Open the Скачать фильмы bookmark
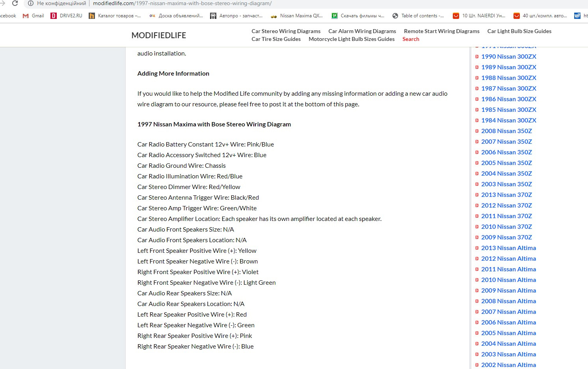 pyautogui.click(x=358, y=16)
